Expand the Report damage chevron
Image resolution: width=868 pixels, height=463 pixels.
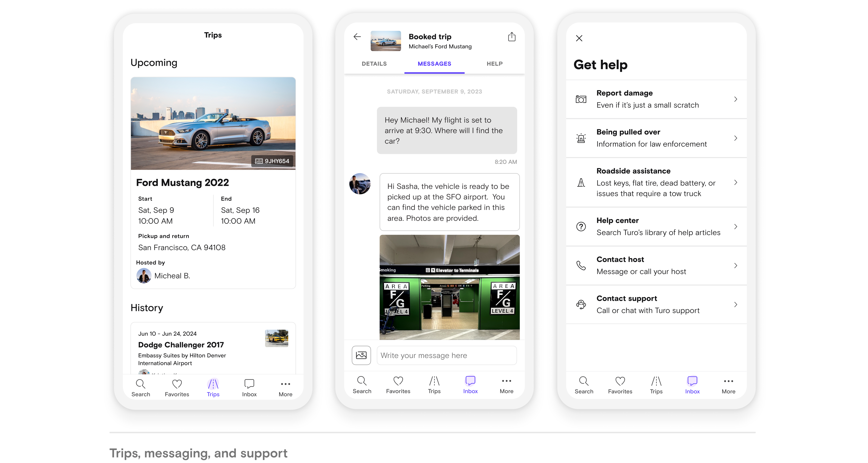pyautogui.click(x=736, y=99)
